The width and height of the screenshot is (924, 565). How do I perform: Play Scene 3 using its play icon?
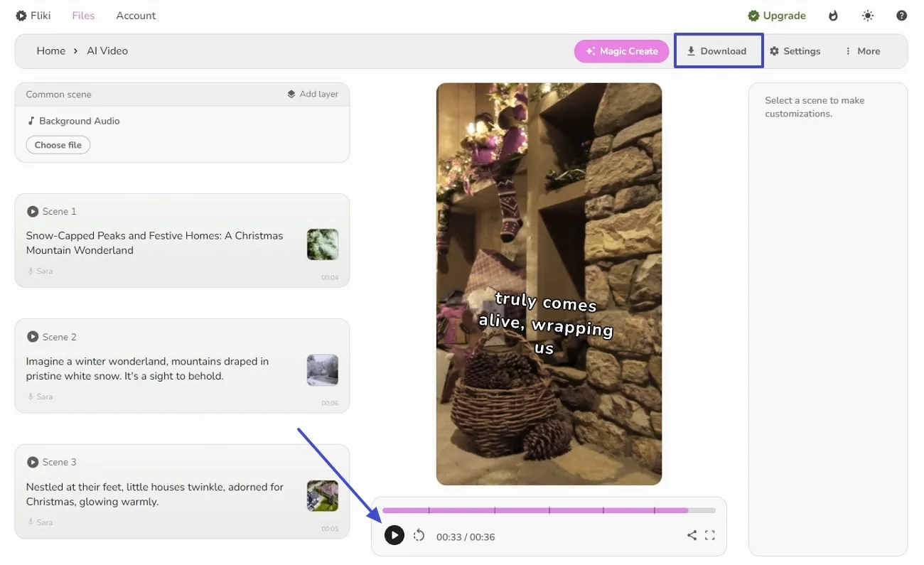coord(32,461)
